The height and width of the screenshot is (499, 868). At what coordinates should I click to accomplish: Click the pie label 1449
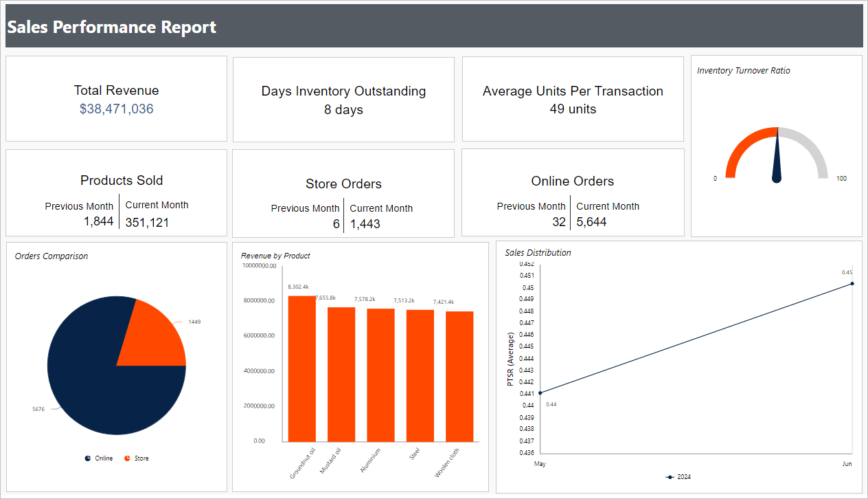[194, 322]
